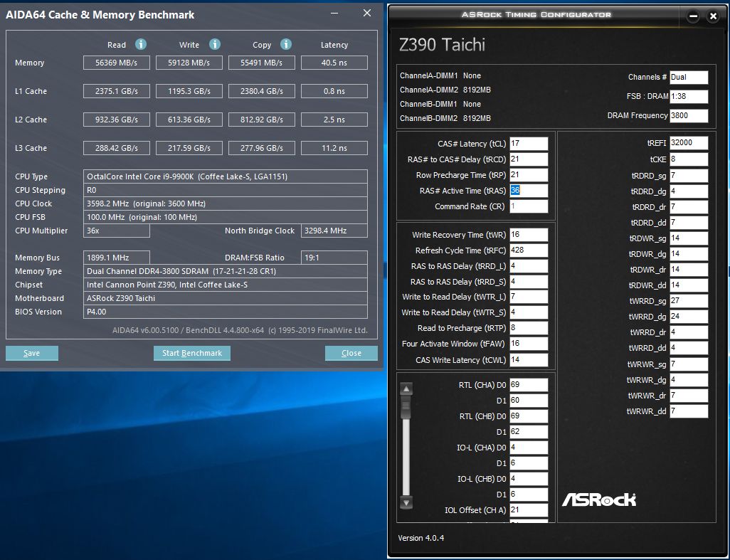
Task: Click the Memory Copy value 55491 MB/s
Action: 262,63
